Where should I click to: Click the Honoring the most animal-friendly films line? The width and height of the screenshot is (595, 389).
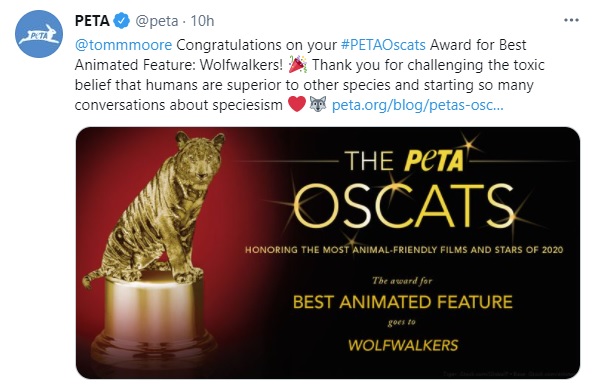coord(404,250)
